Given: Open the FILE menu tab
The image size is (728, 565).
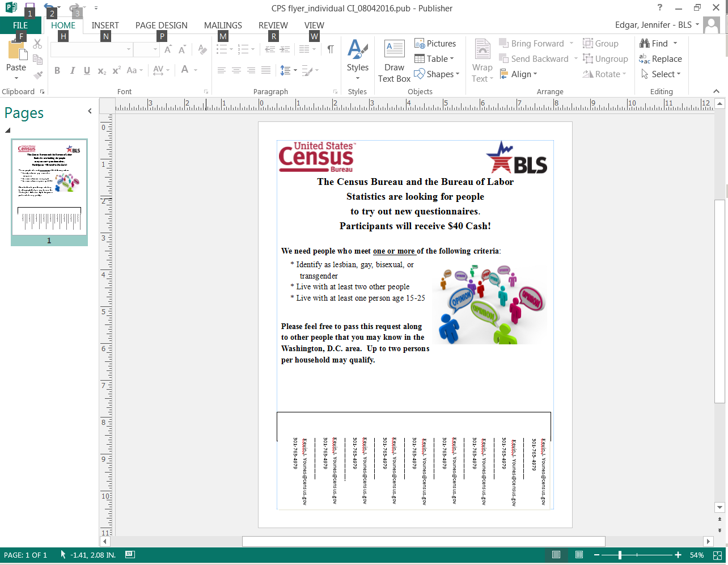Looking at the screenshot, I should (x=20, y=26).
